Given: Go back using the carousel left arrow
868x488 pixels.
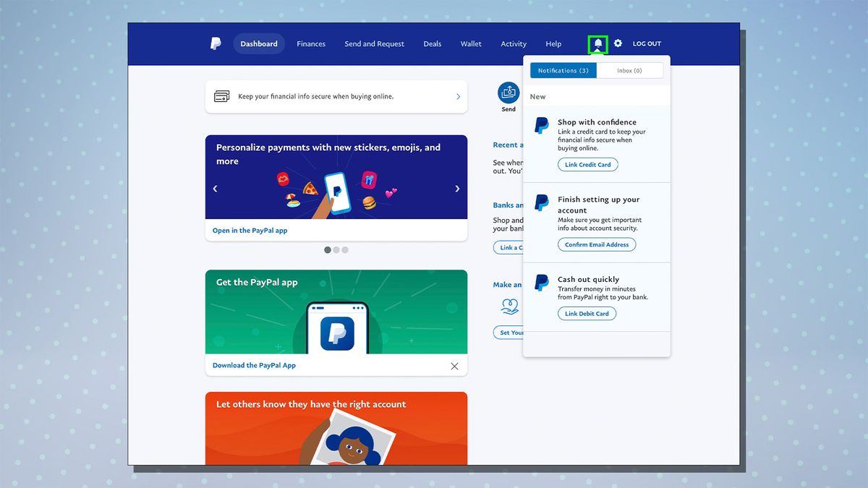Looking at the screenshot, I should click(215, 189).
